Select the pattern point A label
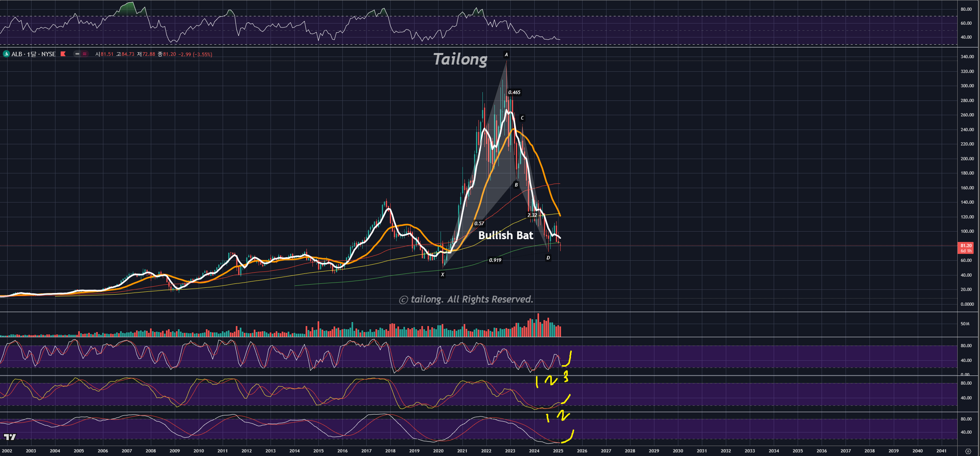This screenshot has height=456, width=980. point(506,55)
